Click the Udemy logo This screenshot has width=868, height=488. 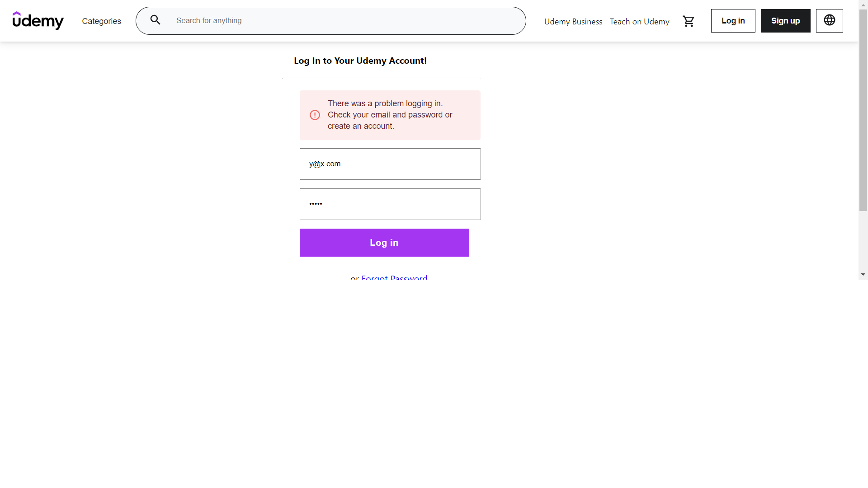point(38,21)
